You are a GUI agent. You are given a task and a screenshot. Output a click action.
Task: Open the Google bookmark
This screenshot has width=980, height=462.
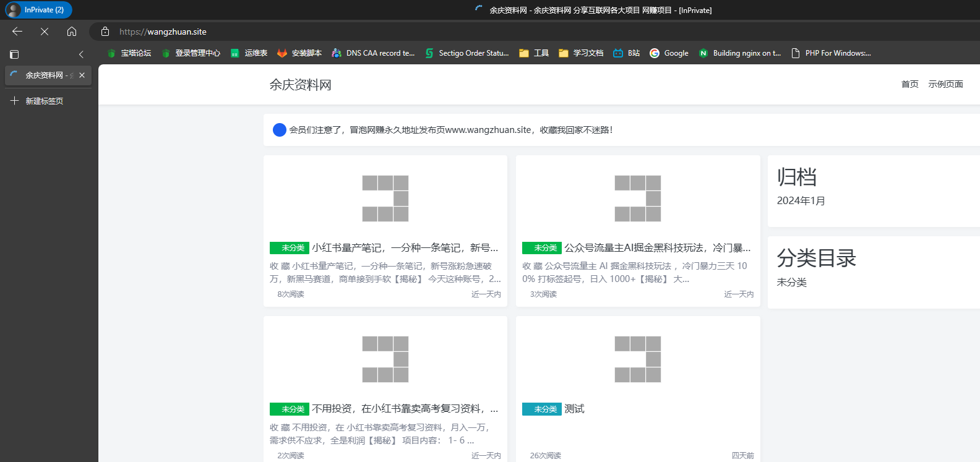coord(669,53)
